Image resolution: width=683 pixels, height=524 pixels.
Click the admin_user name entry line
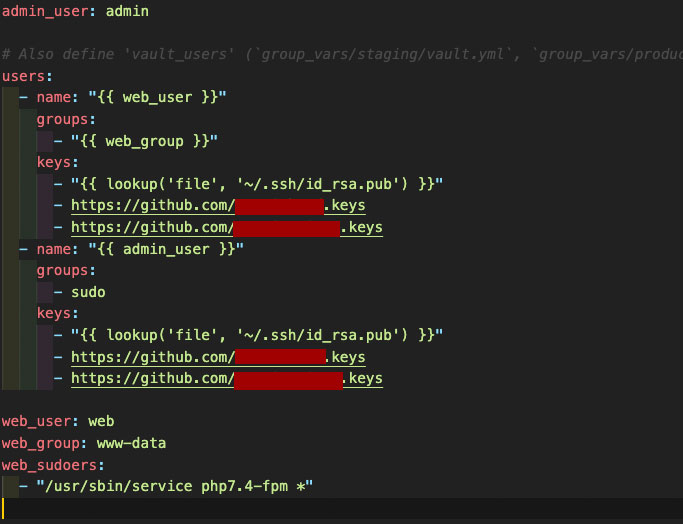pyautogui.click(x=132, y=249)
